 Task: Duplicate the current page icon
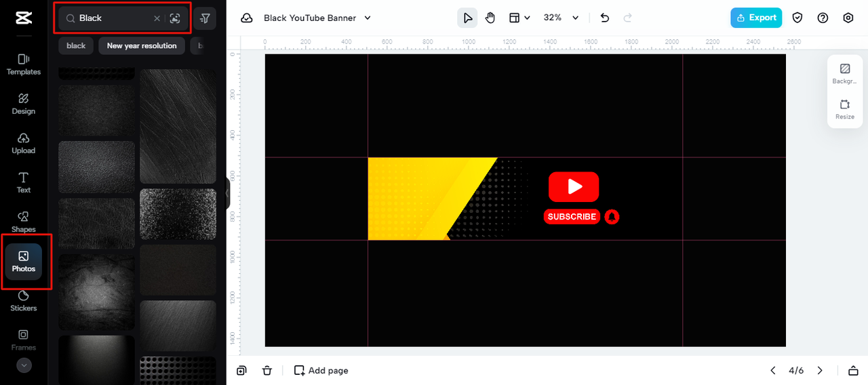(x=242, y=370)
